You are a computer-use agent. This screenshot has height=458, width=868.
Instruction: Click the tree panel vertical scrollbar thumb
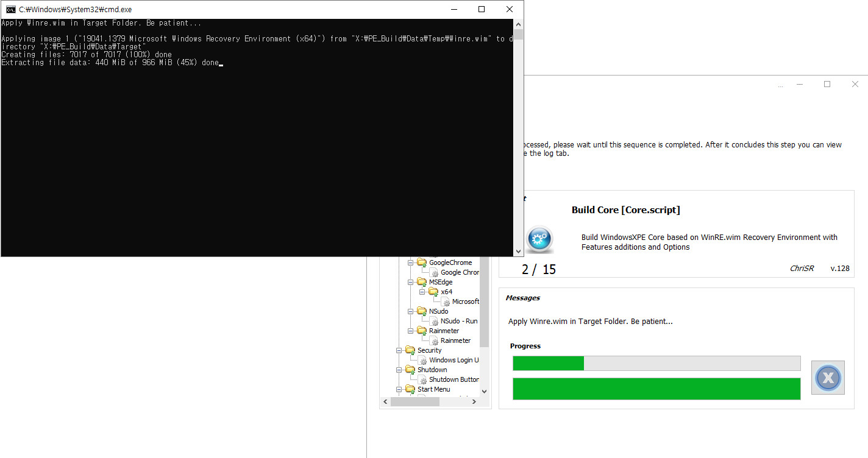485,301
